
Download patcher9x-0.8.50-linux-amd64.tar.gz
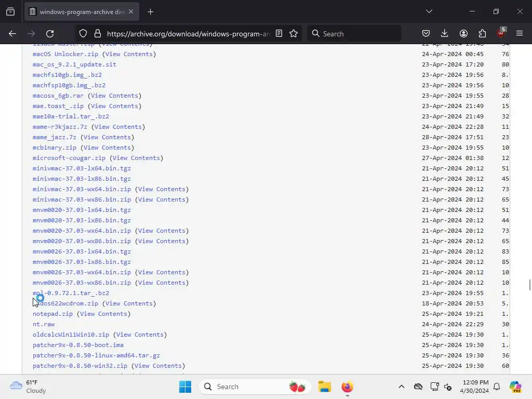pyautogui.click(x=96, y=355)
